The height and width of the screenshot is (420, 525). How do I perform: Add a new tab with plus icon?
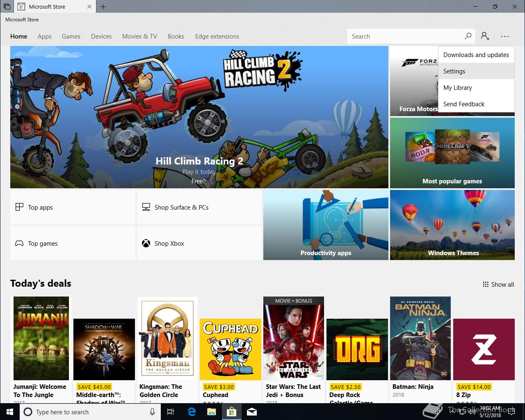[x=103, y=7]
